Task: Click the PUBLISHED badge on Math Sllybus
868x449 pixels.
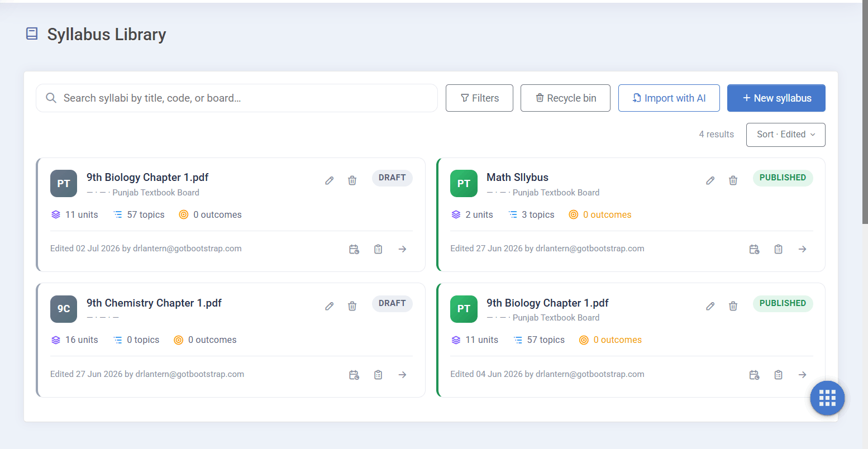Action: click(x=783, y=178)
